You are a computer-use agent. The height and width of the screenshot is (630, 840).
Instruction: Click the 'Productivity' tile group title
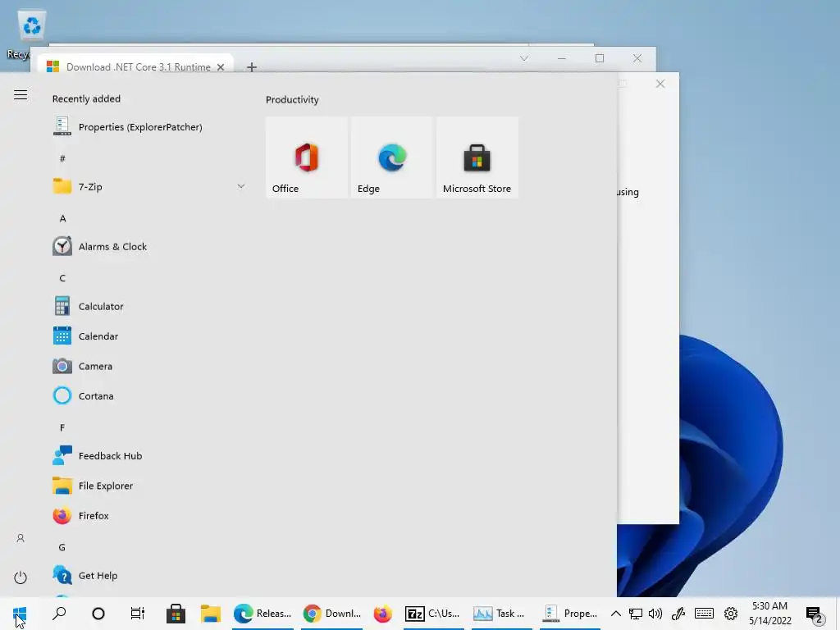click(x=292, y=99)
